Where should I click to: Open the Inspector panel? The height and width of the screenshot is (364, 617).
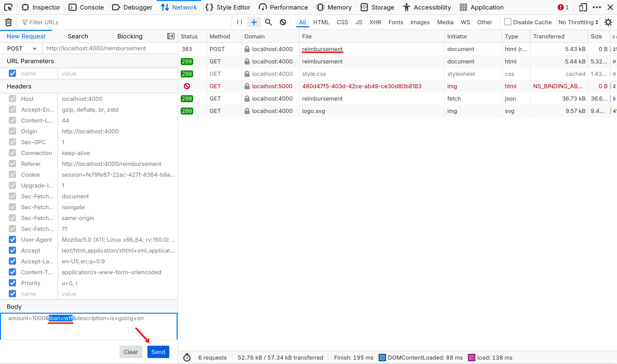41,7
